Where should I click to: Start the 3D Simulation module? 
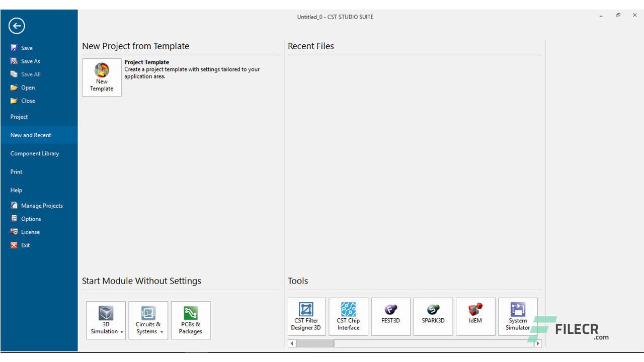point(106,317)
